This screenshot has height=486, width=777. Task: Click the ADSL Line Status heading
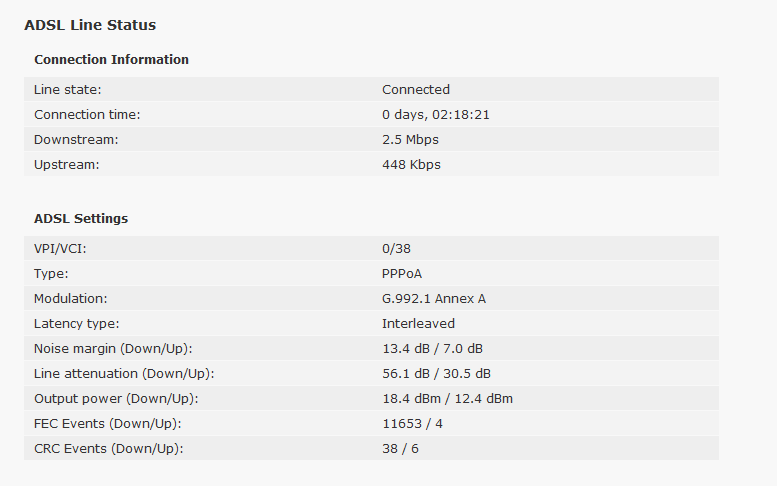pos(90,24)
